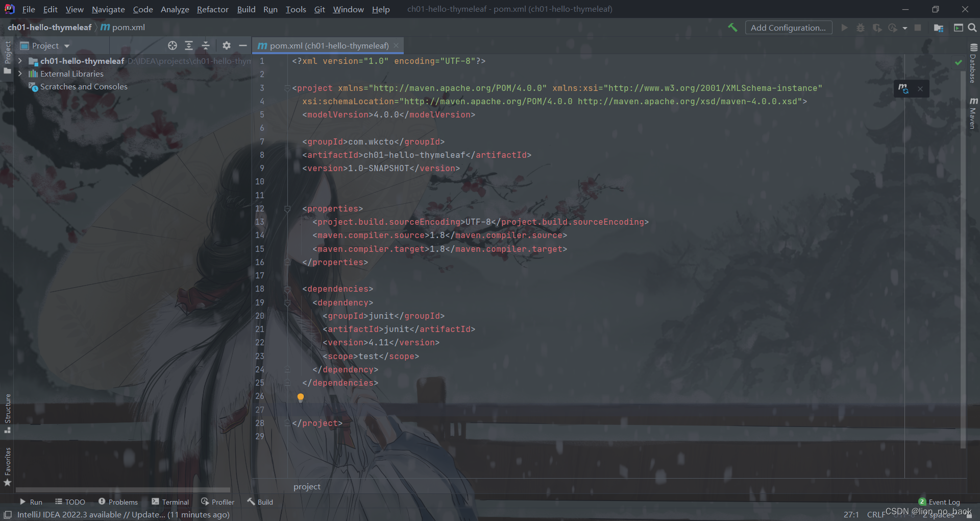This screenshot has height=521, width=980.
Task: Open the run options dropdown arrow
Action: point(905,28)
